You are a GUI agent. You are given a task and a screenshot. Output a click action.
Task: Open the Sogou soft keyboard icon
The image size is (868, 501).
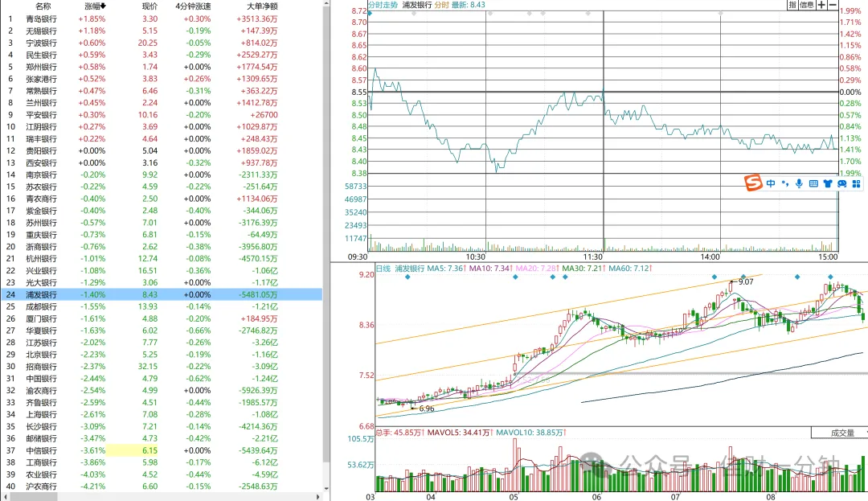click(813, 183)
